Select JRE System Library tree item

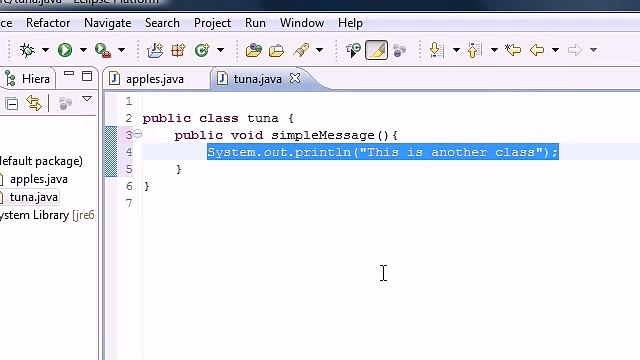click(47, 215)
